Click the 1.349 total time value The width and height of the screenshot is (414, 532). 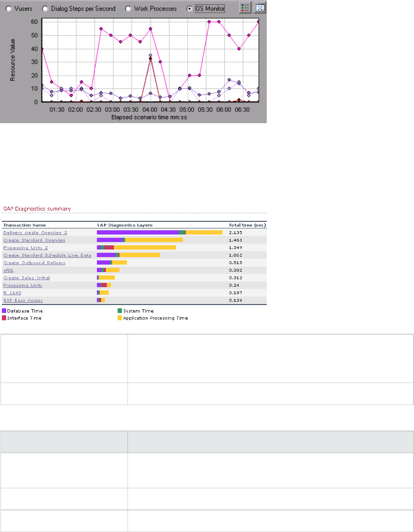pos(235,248)
